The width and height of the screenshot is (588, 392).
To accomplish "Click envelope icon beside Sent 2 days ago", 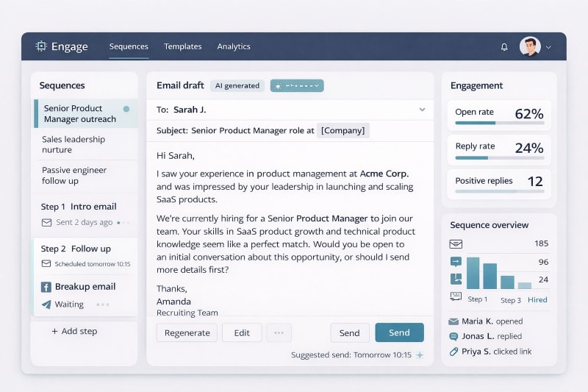I will point(46,222).
